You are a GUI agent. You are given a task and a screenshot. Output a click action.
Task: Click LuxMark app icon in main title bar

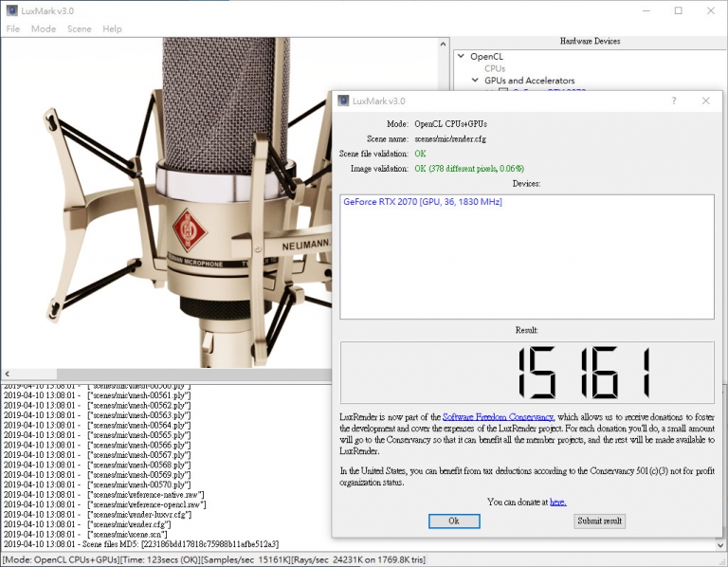point(11,10)
